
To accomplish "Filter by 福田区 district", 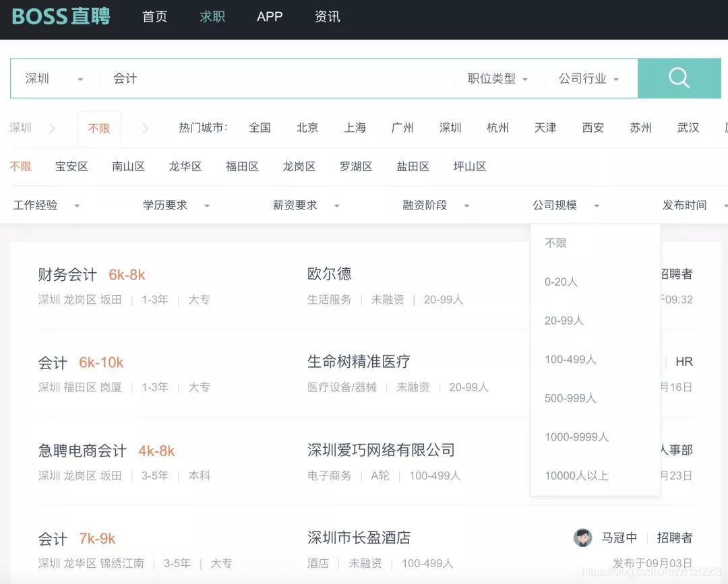I will coord(242,166).
